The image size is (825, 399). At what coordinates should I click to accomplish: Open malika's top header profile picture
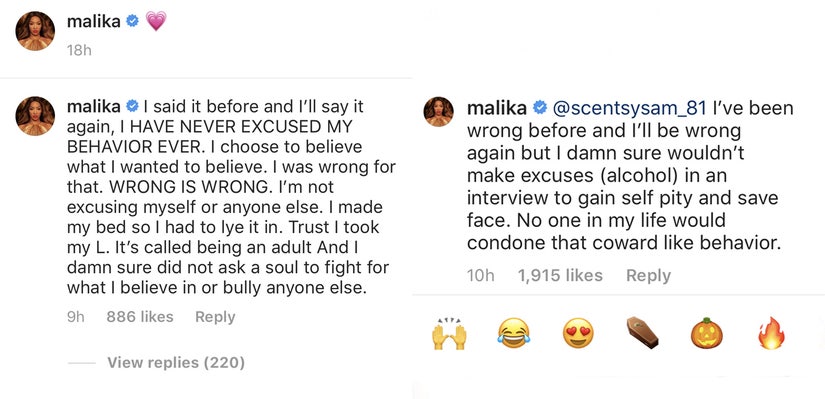[35, 31]
